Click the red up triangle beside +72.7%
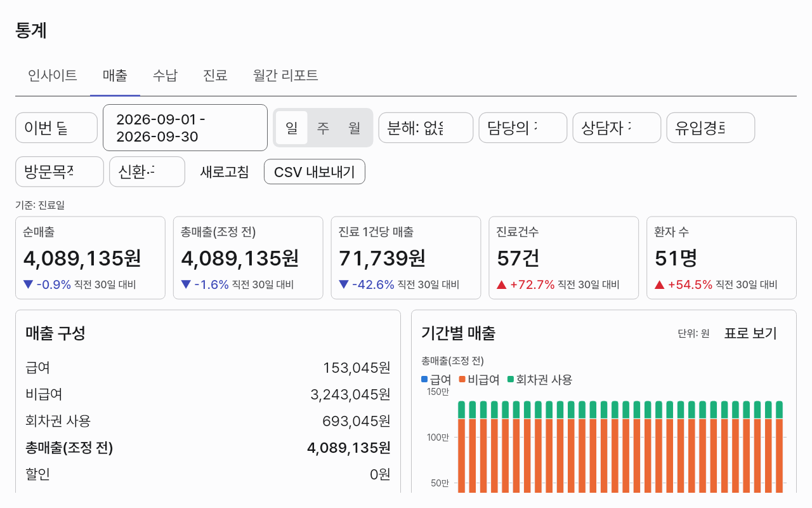The height and width of the screenshot is (508, 812). tap(502, 284)
